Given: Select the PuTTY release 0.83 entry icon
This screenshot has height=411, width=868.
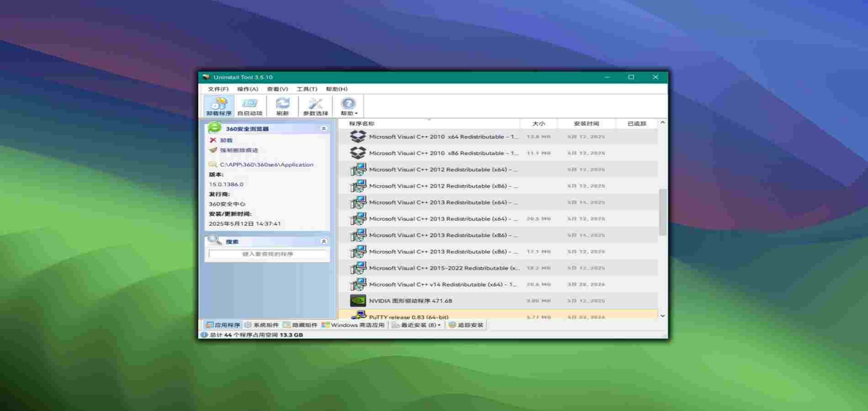Looking at the screenshot, I should coord(358,315).
